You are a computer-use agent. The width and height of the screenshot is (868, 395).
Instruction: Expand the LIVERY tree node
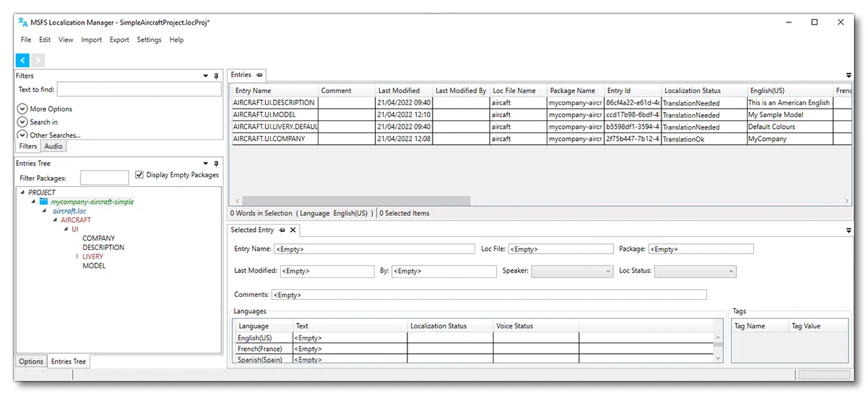click(78, 256)
